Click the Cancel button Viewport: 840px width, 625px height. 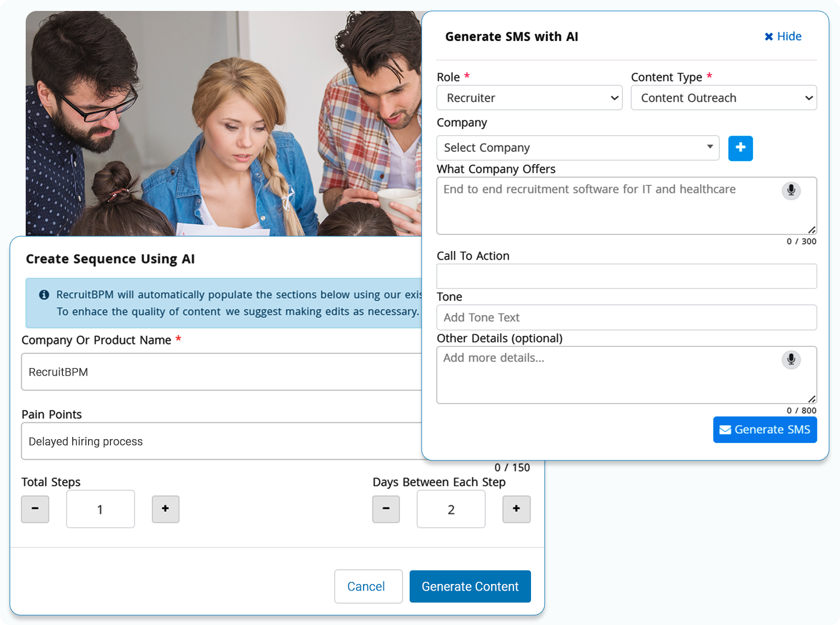(368, 586)
